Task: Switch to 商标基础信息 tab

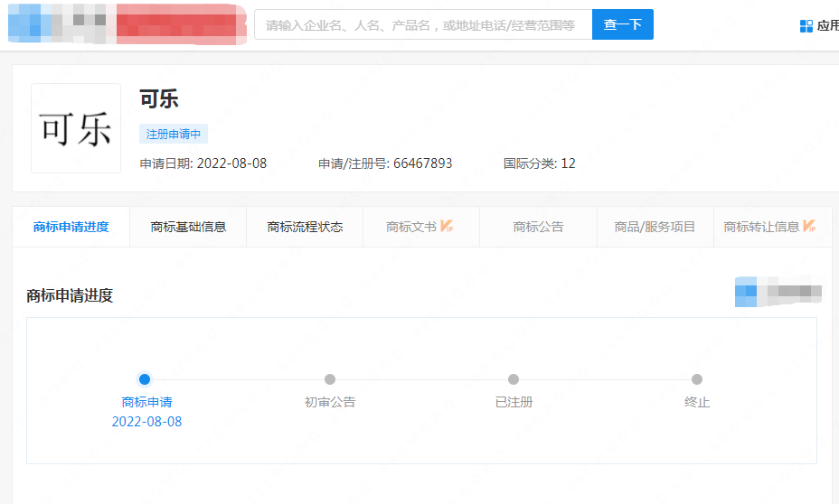Action: pyautogui.click(x=188, y=228)
